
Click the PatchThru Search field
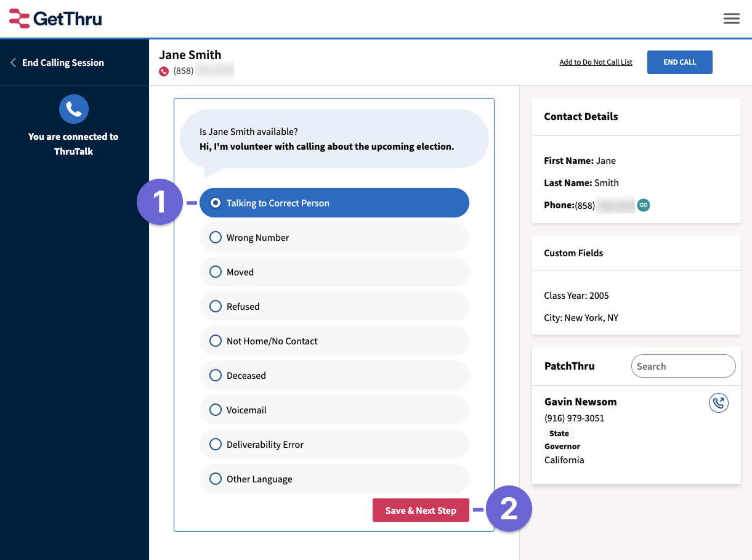[x=684, y=366]
